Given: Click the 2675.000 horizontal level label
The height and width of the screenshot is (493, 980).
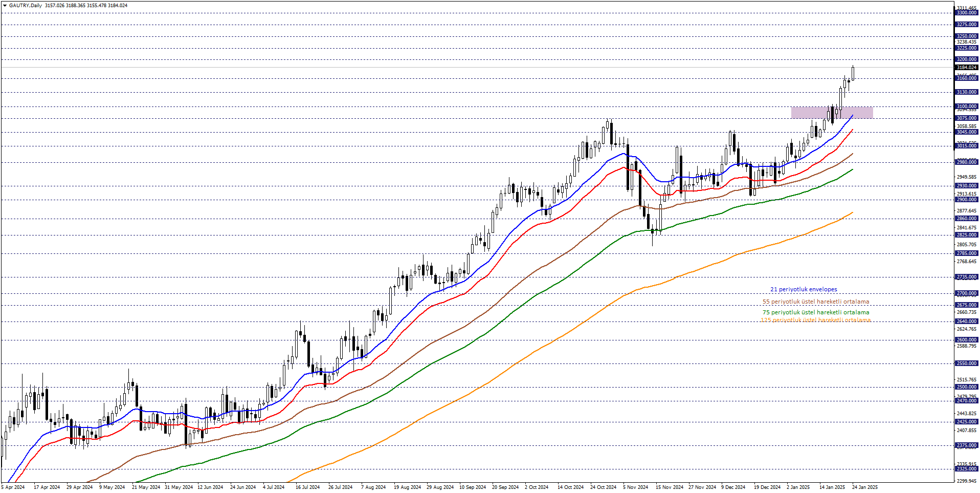Looking at the screenshot, I should (x=967, y=305).
